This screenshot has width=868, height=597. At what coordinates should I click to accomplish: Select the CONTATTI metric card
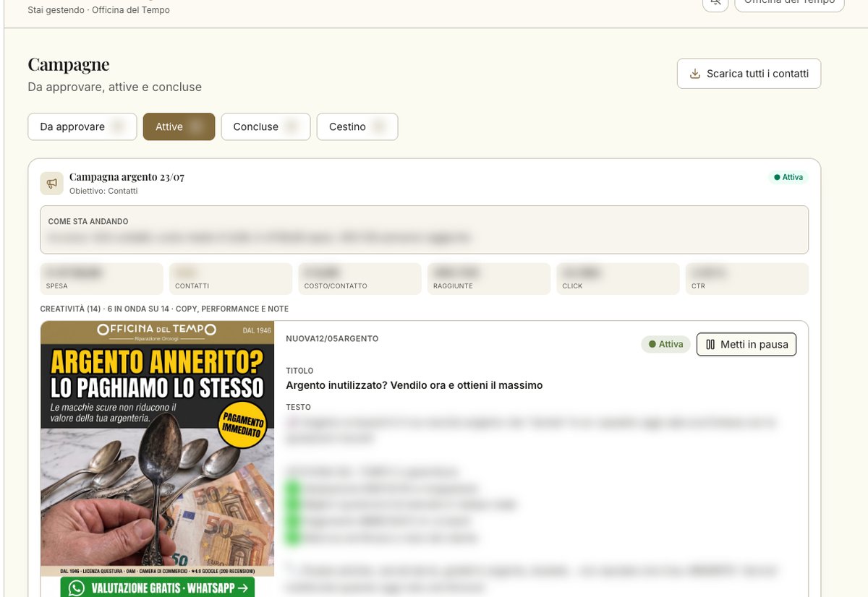[231, 279]
